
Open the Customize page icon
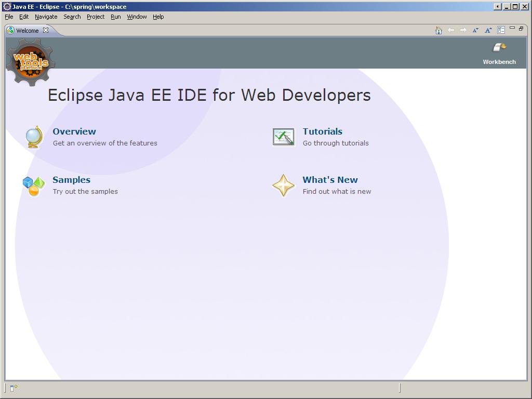click(501, 30)
